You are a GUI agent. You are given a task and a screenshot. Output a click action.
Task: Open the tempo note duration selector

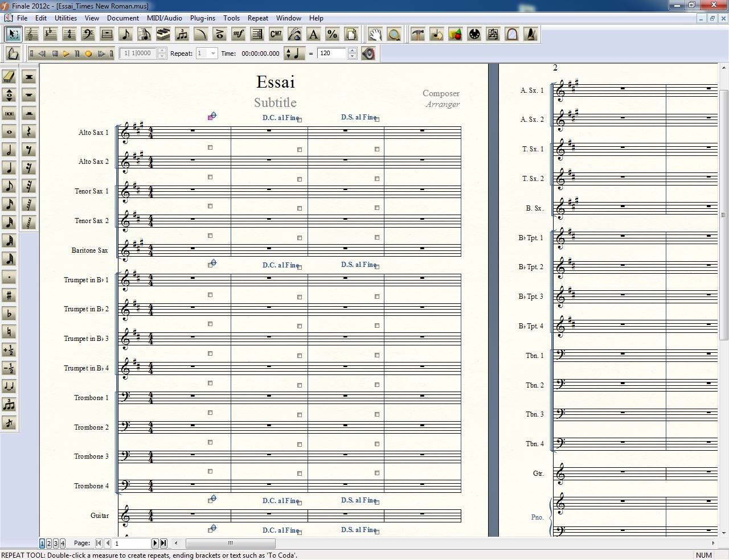(294, 53)
